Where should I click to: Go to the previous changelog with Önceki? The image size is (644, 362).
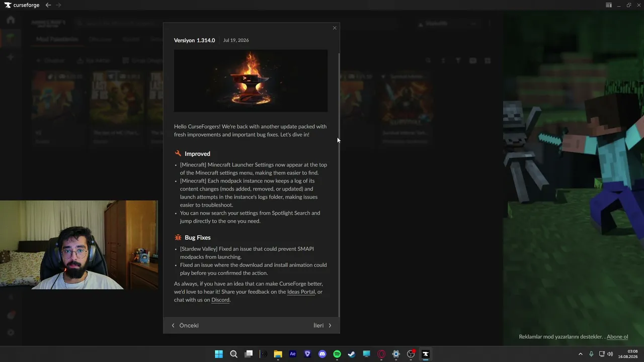tap(185, 325)
